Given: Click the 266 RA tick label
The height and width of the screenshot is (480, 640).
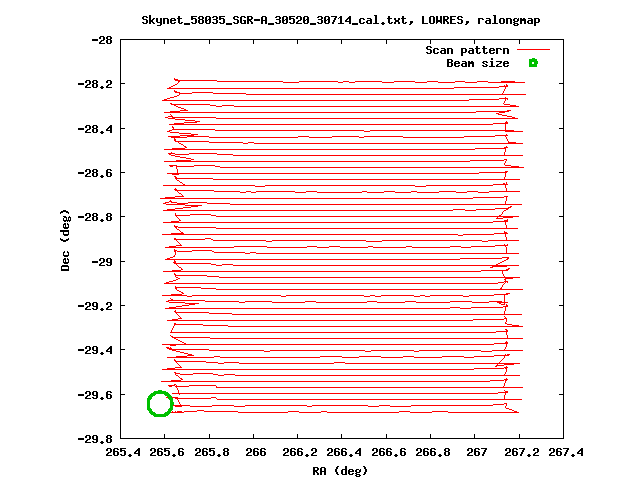Looking at the screenshot, I should coord(256,452).
